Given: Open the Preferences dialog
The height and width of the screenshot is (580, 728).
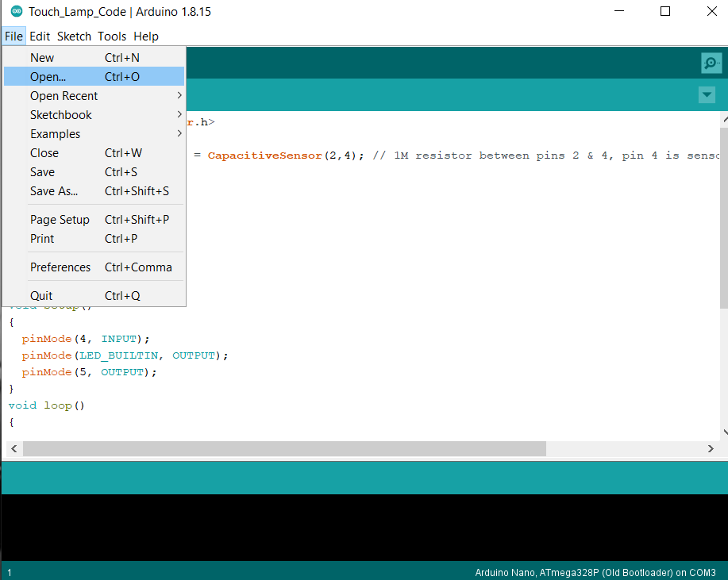Looking at the screenshot, I should (60, 267).
